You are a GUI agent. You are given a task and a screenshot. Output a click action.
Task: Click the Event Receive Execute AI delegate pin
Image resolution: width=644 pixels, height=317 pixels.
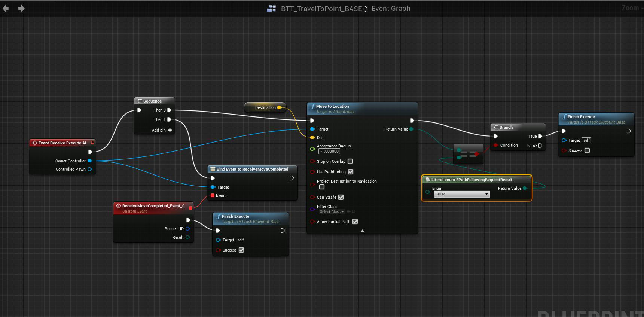[92, 143]
